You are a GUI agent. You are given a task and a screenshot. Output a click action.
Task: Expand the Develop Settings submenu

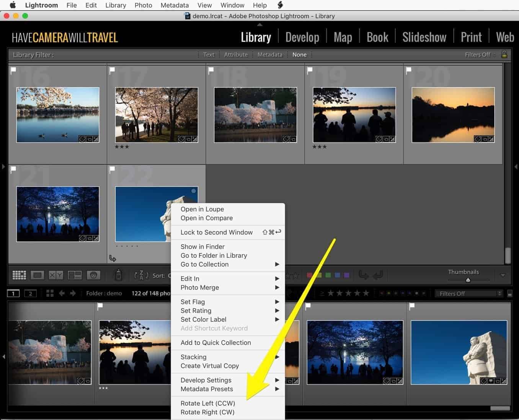tap(228, 380)
